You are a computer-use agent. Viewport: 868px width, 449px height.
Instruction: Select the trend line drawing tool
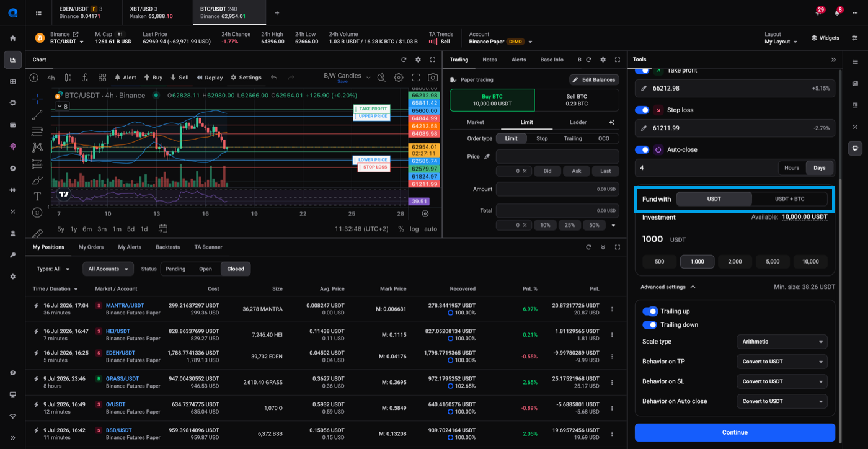coord(37,115)
